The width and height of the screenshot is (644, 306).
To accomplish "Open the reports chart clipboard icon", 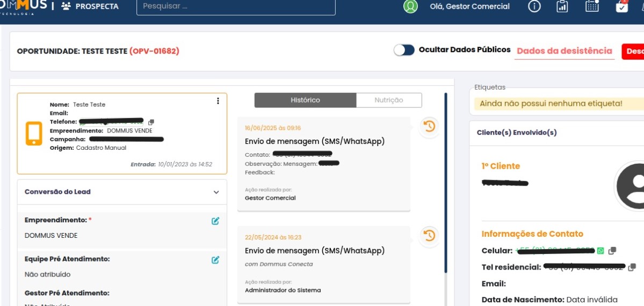I will (x=562, y=6).
